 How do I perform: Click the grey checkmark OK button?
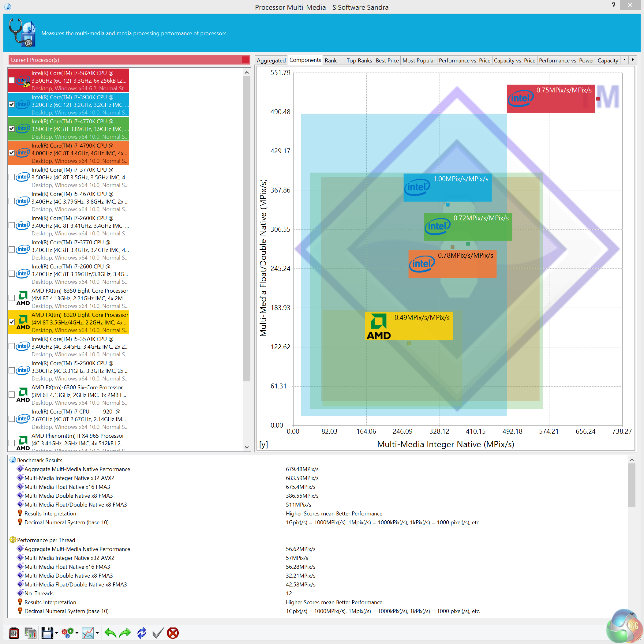[x=158, y=632]
